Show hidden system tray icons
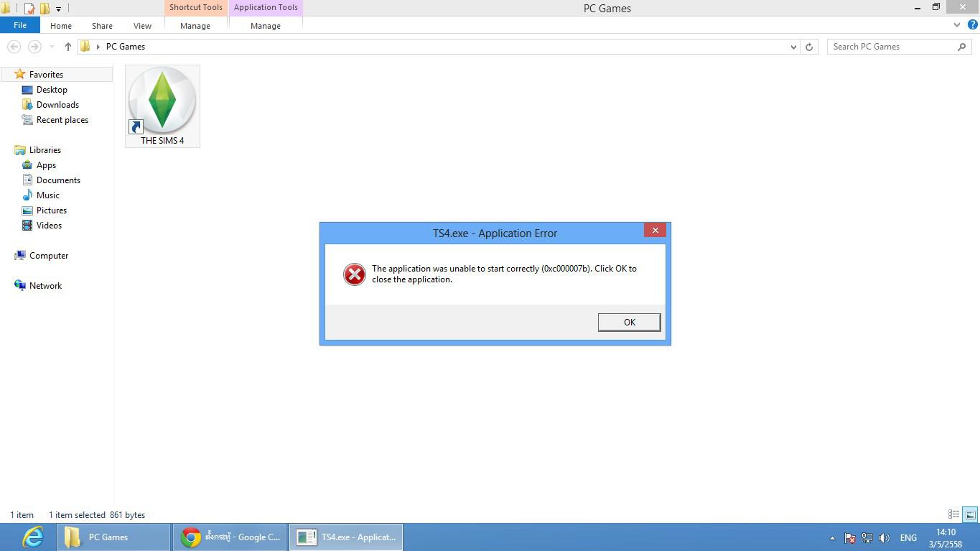This screenshot has width=980, height=551. click(832, 538)
